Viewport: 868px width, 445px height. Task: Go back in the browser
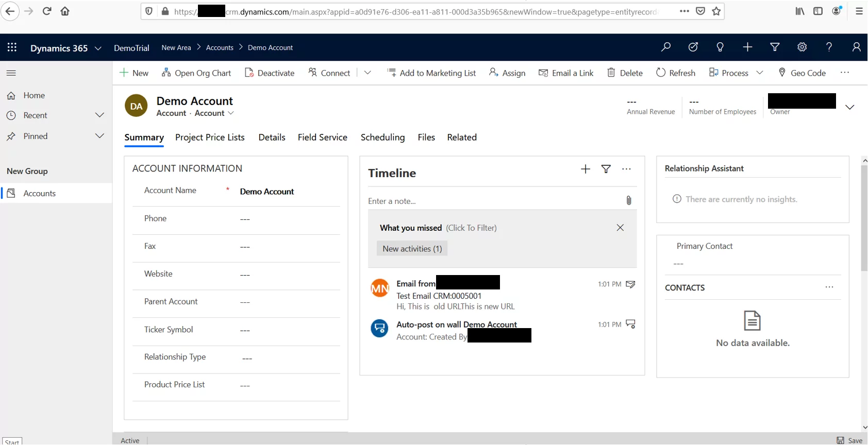(x=10, y=11)
